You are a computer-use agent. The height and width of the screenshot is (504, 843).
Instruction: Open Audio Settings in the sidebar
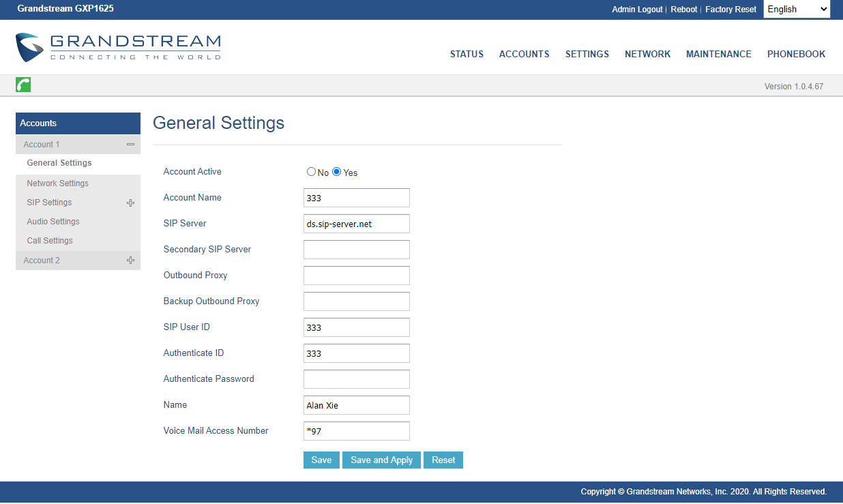(53, 222)
